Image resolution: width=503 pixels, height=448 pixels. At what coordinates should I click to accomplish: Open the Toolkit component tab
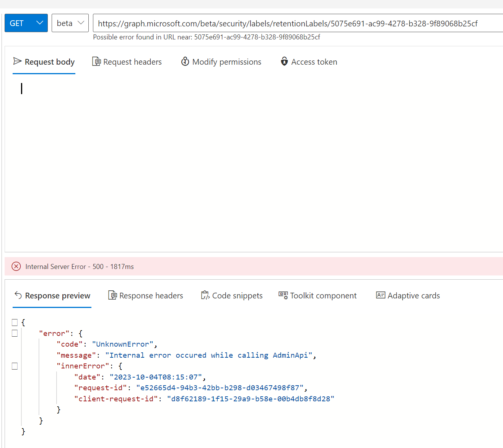click(x=317, y=296)
